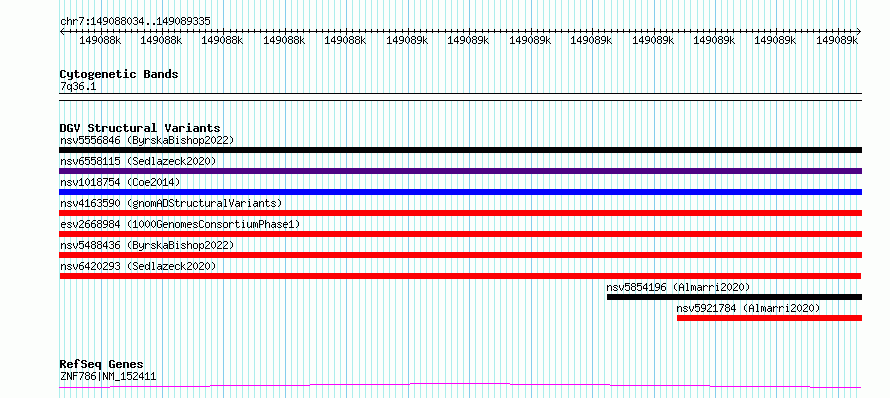
Task: Select the black nsv5854196 variant bar
Action: [734, 297]
